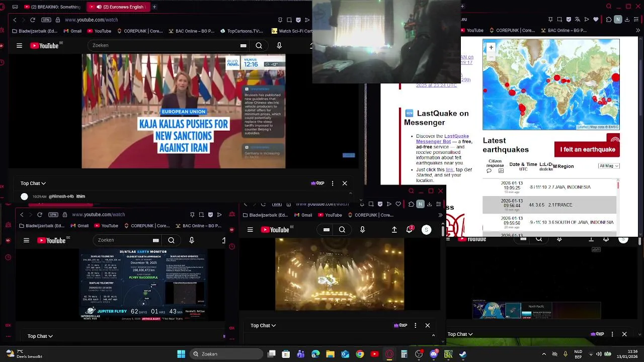The image size is (644, 362).
Task: Switch to the Euronews English browser tab
Action: click(x=118, y=7)
